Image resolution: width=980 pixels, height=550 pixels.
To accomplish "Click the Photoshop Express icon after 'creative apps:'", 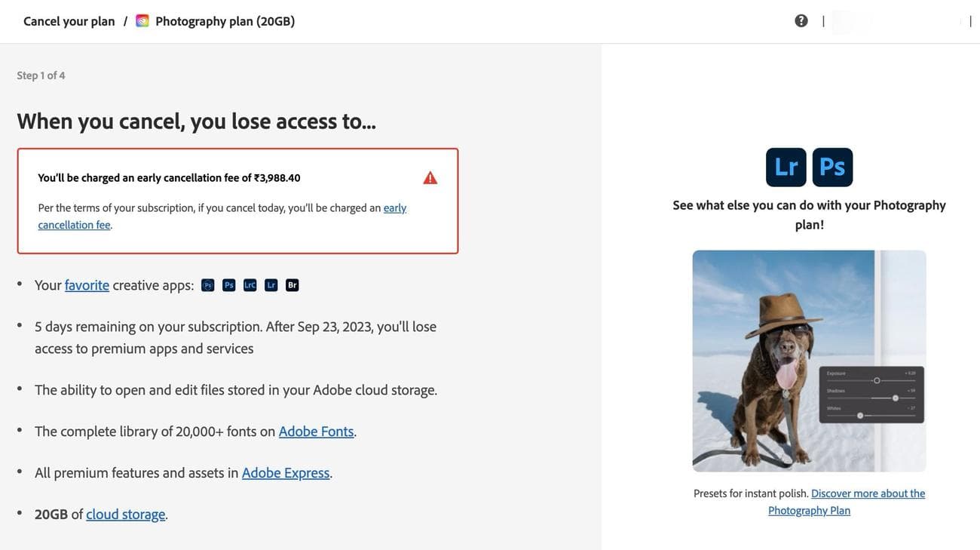I will [208, 285].
